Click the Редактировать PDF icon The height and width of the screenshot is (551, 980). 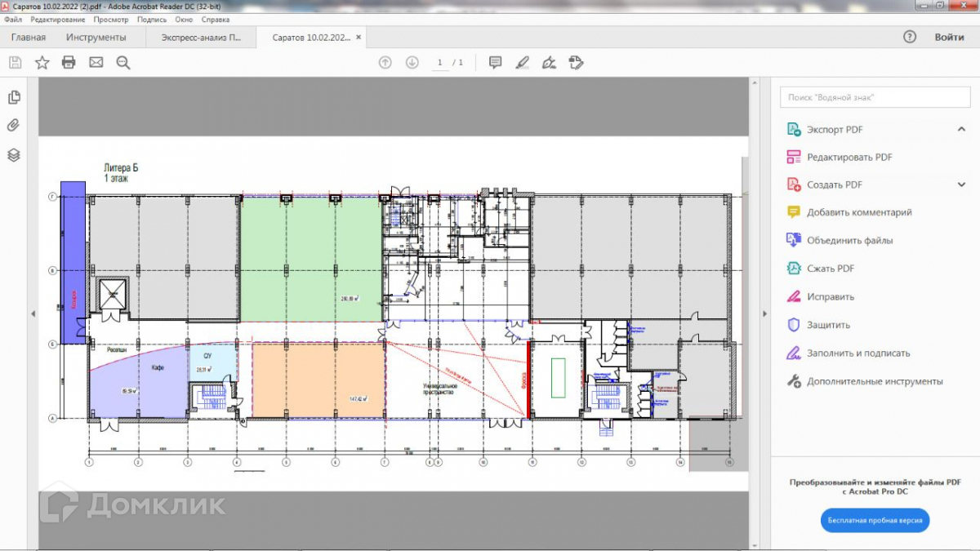pos(793,157)
